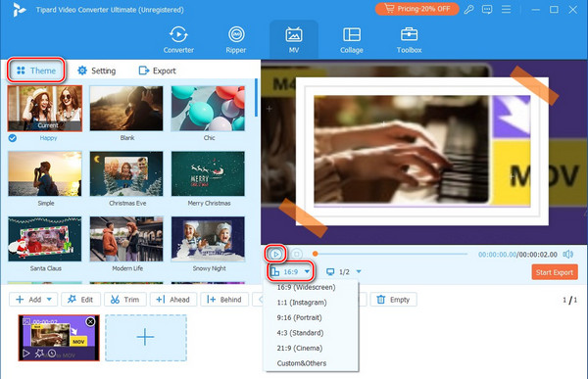
Task: Select the MOV clip thumbnail
Action: [x=59, y=338]
